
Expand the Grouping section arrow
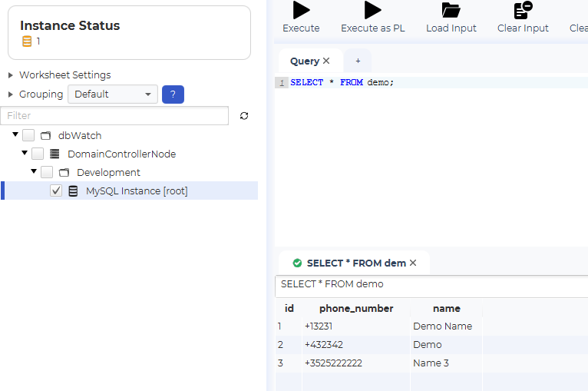(x=11, y=94)
